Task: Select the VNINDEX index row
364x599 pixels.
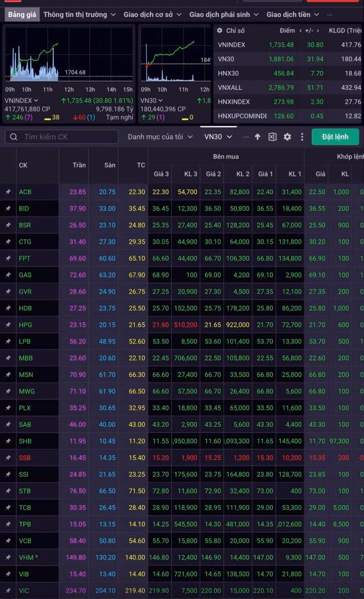Action: coord(289,45)
